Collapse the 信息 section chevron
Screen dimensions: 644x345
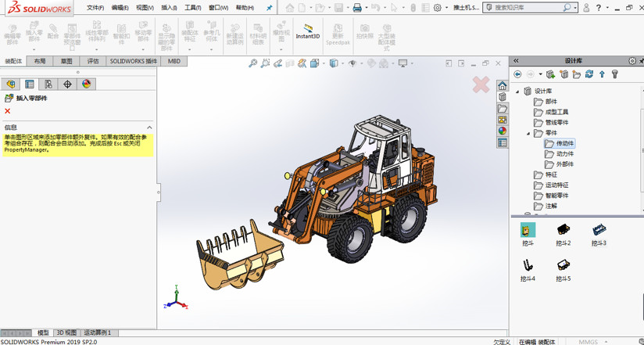[149, 127]
